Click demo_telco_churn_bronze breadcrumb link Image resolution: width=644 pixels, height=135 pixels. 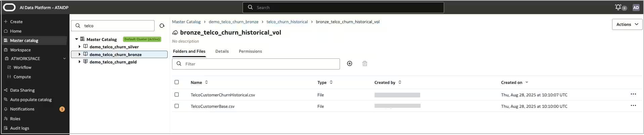[x=233, y=21]
